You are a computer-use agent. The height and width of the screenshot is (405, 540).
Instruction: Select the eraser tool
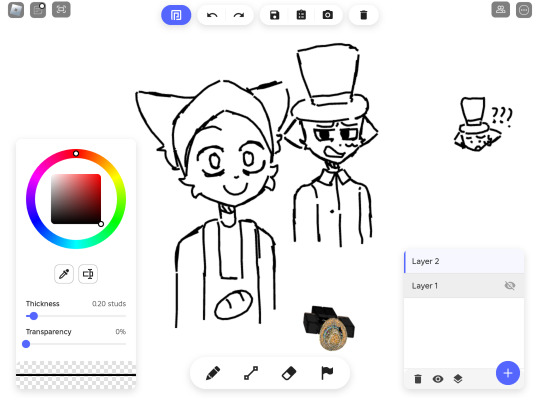[289, 373]
